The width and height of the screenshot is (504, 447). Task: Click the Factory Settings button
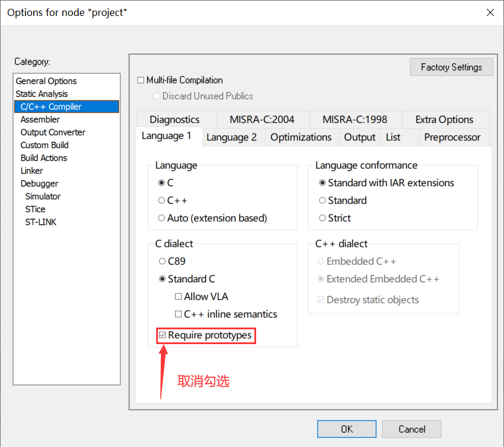[x=451, y=67]
